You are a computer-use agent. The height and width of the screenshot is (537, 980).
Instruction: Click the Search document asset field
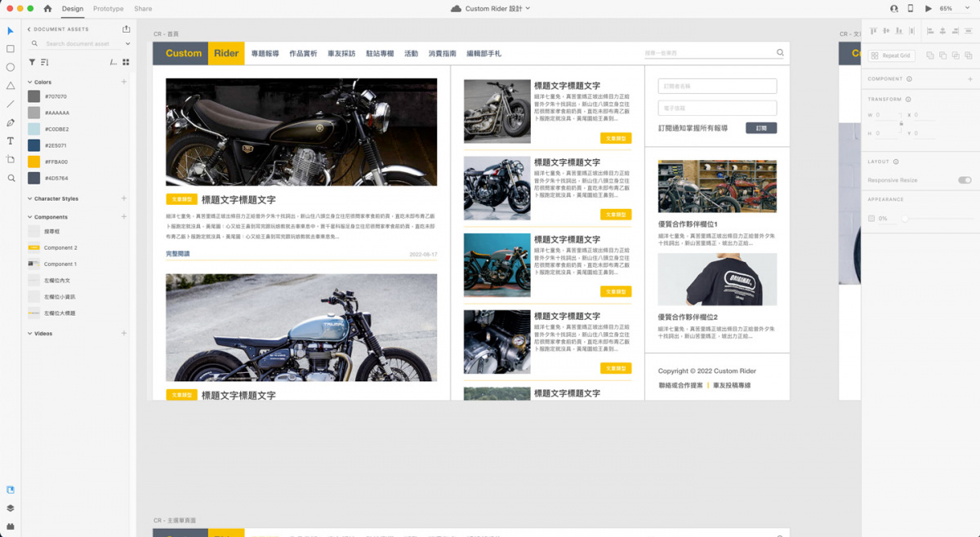[78, 44]
